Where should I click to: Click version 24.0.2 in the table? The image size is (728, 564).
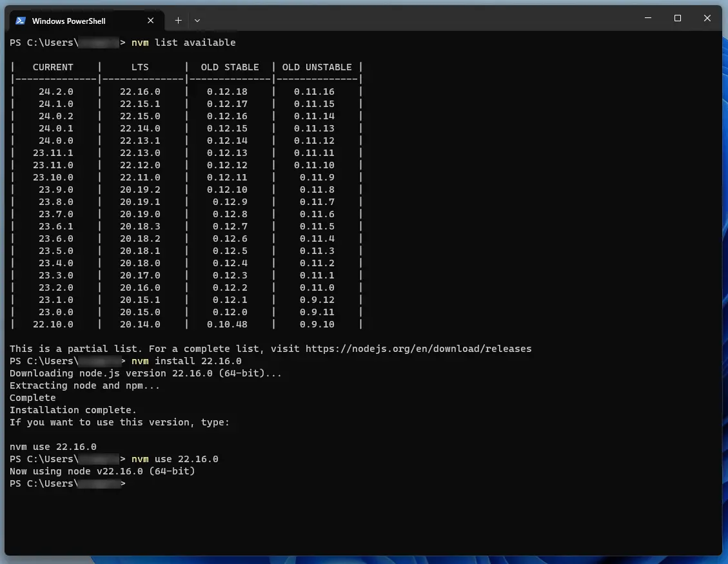pyautogui.click(x=55, y=116)
